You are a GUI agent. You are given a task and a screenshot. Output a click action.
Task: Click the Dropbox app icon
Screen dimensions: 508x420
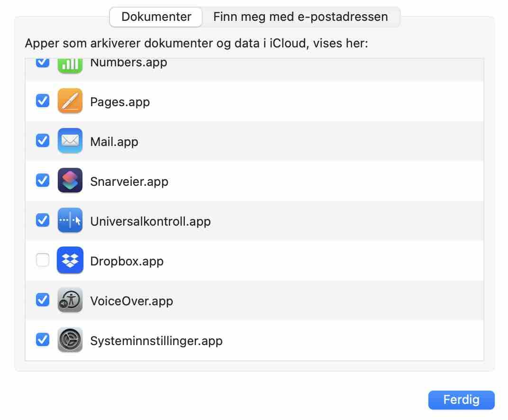(70, 260)
